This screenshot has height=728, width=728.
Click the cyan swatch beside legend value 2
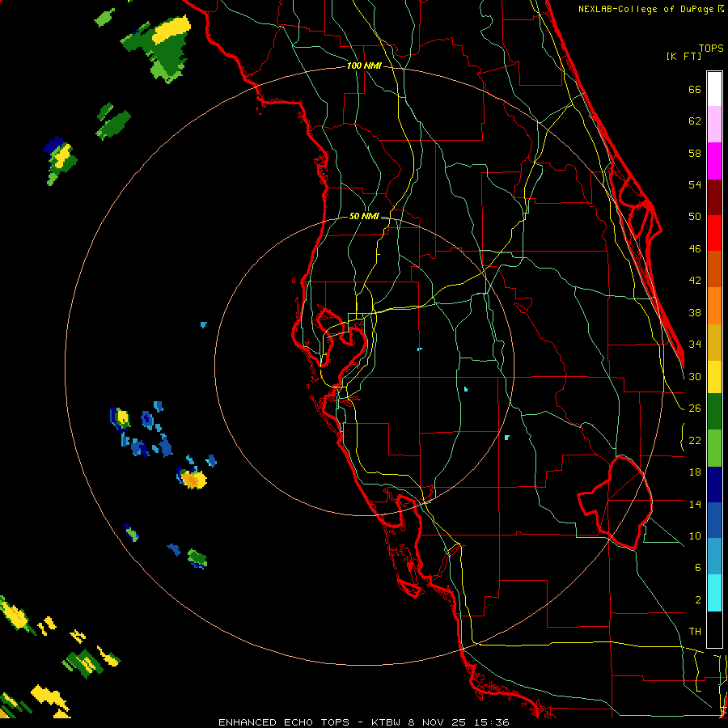pyautogui.click(x=714, y=593)
